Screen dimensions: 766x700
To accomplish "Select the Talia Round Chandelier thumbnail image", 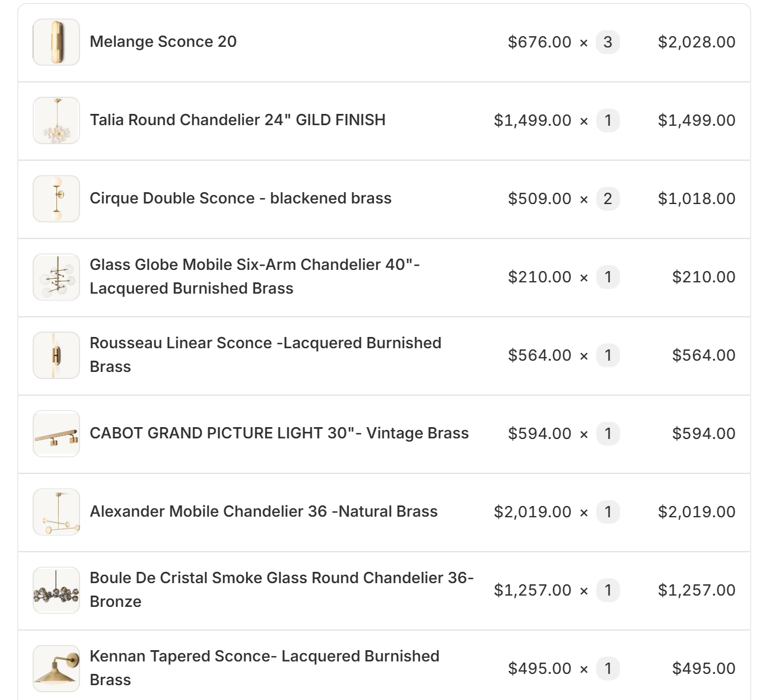I will coord(56,120).
